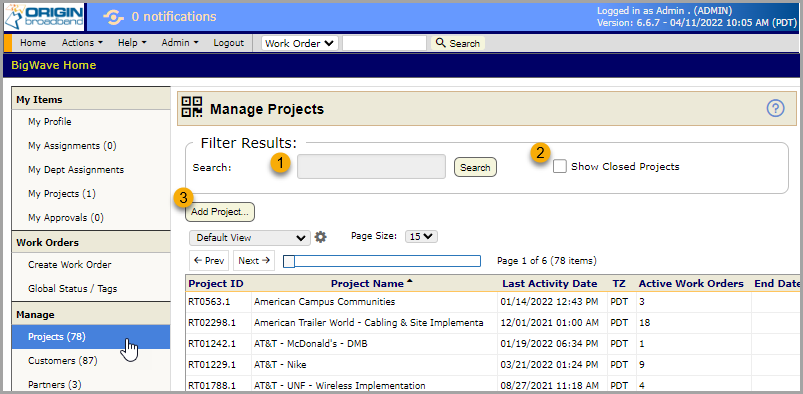Screen dimensions: 803x394
Task: Go to next page with Next button
Action: [x=254, y=260]
